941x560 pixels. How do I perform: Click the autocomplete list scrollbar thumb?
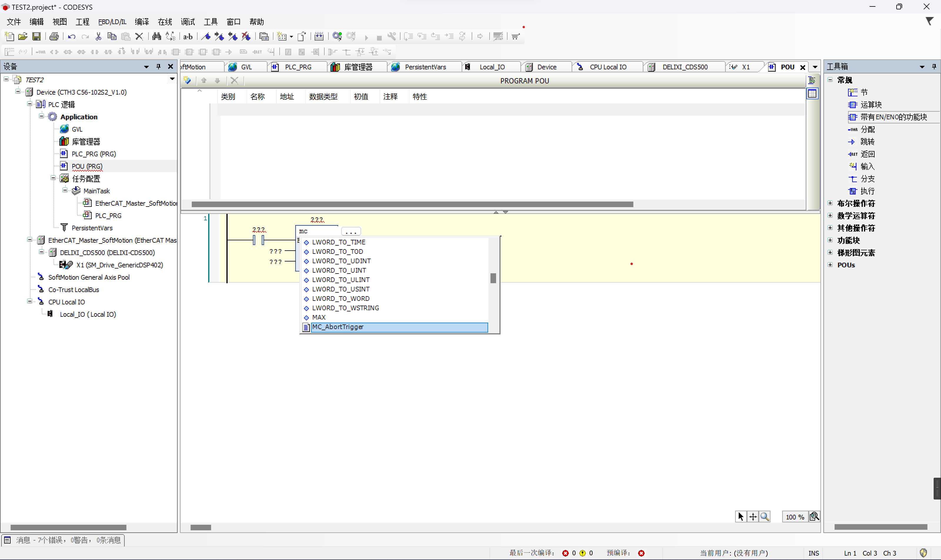[x=493, y=278]
